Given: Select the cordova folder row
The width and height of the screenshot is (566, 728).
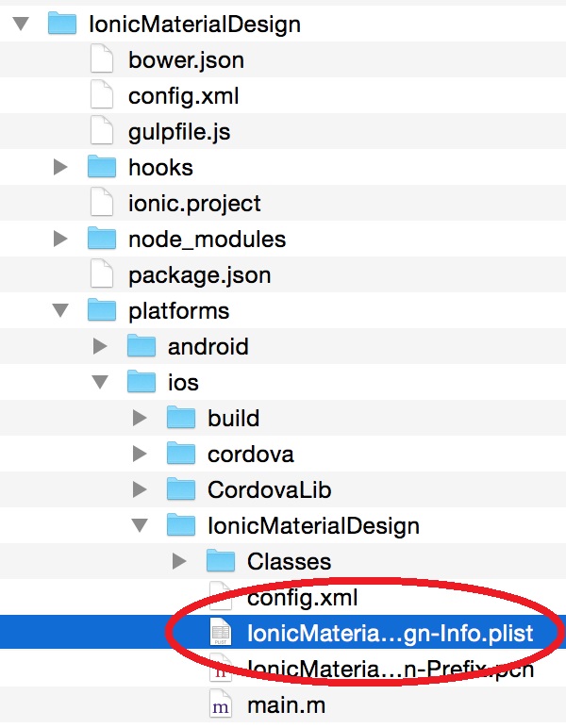Looking at the screenshot, I should [250, 454].
